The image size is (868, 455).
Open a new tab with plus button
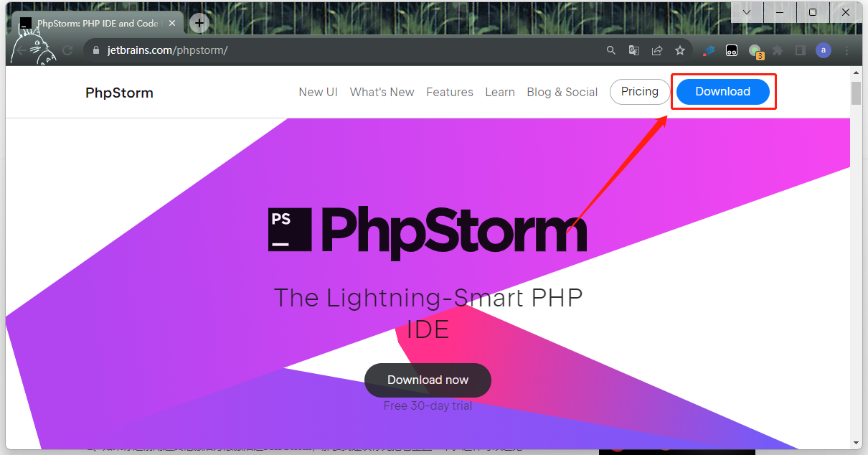pos(199,23)
